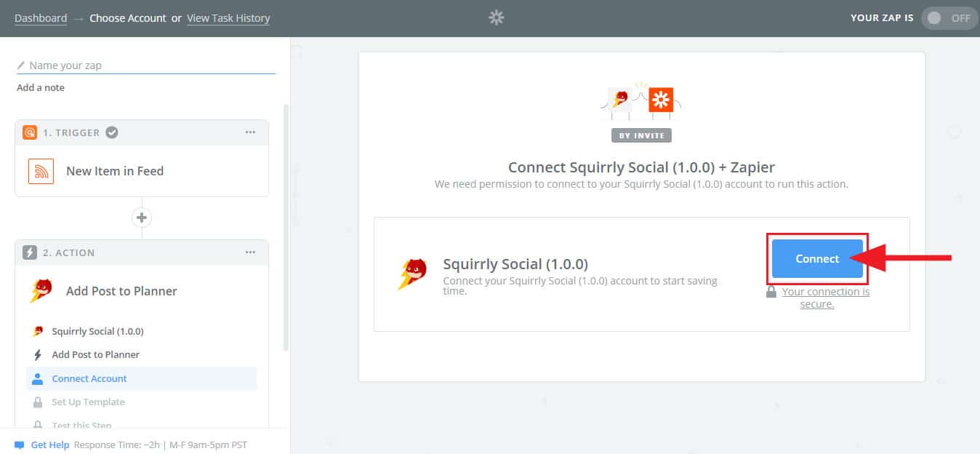Add a step with the plus button
980x454 pixels.
142,218
